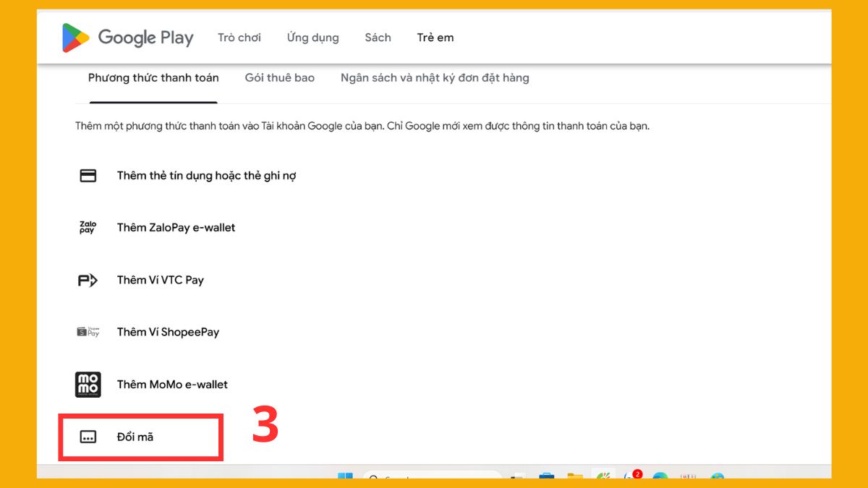Open the Windows Start menu in taskbar
Screen dimensions: 868x488
pos(346,476)
